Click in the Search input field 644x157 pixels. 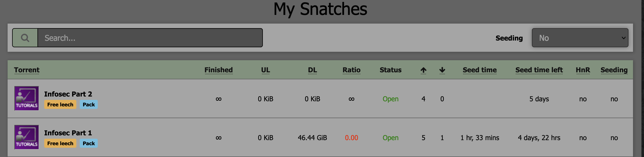tap(150, 38)
